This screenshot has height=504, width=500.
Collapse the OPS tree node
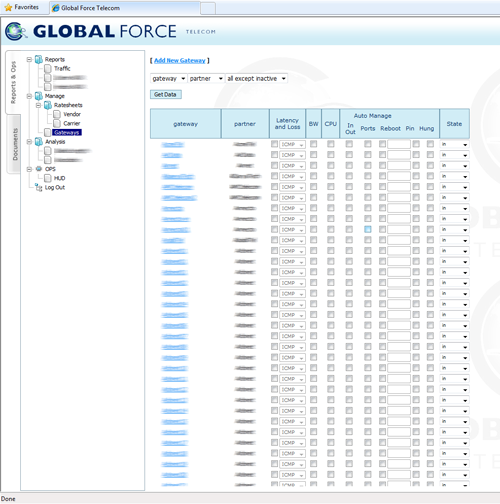[29, 169]
